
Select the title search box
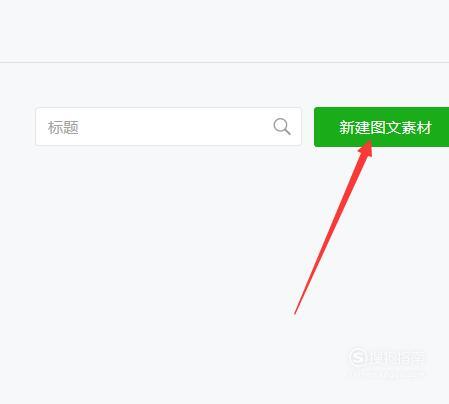[x=168, y=127]
